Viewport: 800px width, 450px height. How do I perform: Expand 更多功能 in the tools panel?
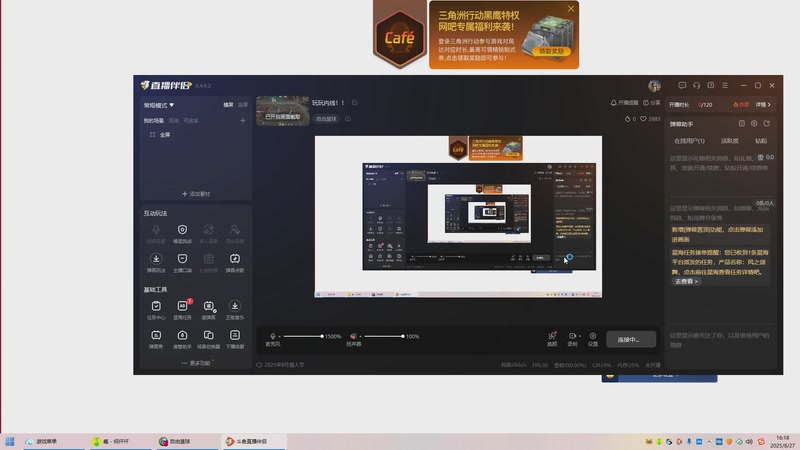tap(196, 363)
